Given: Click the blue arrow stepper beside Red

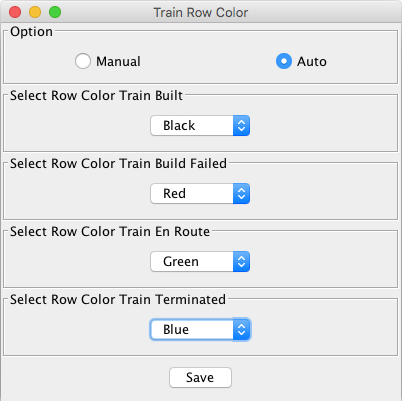Looking at the screenshot, I should point(241,194).
